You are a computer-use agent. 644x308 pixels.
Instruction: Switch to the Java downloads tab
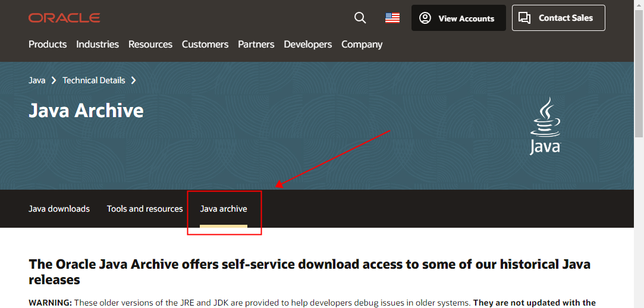(59, 209)
